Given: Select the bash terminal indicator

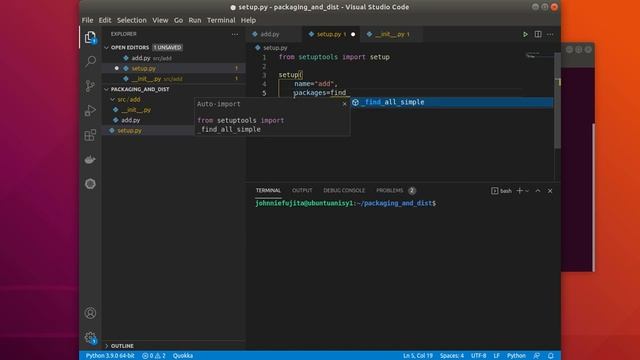Looking at the screenshot, I should [501, 191].
